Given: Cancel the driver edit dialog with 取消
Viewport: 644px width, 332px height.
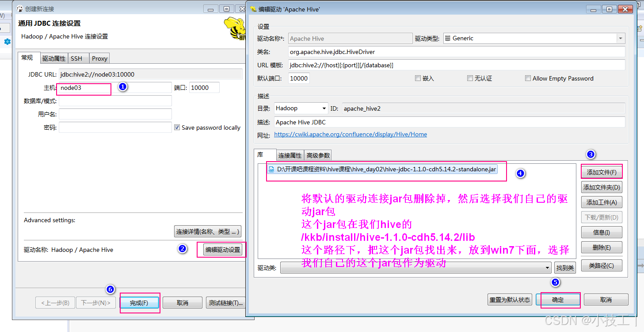Looking at the screenshot, I should click(606, 300).
